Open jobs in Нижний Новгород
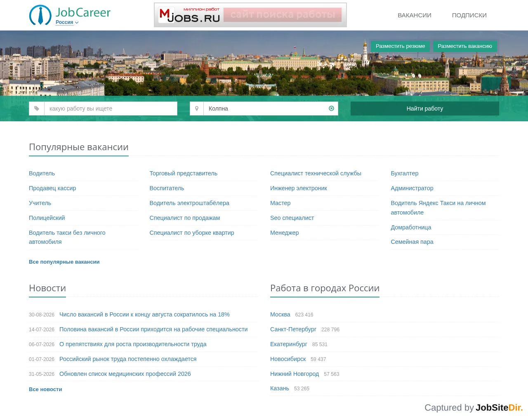528x420 pixels. 295,374
